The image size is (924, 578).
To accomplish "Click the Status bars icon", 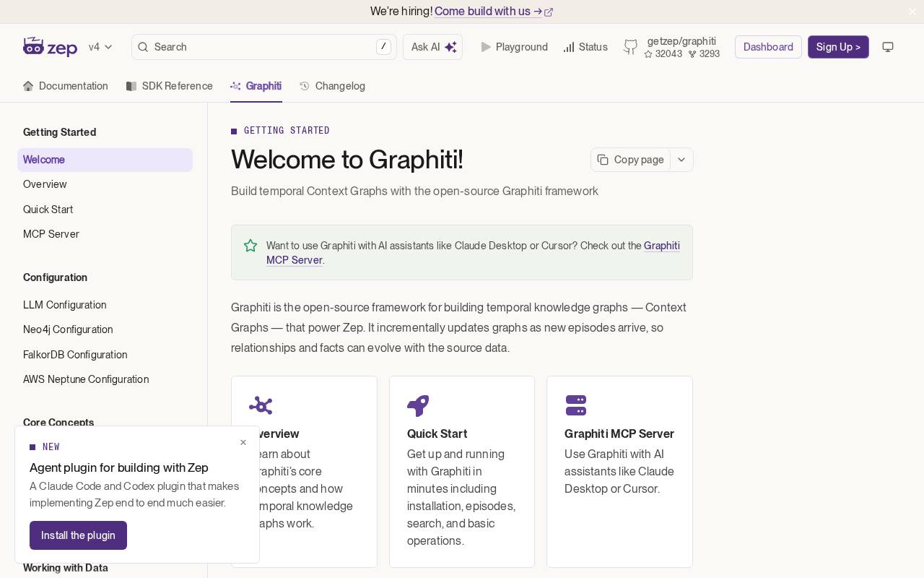I will tap(569, 47).
